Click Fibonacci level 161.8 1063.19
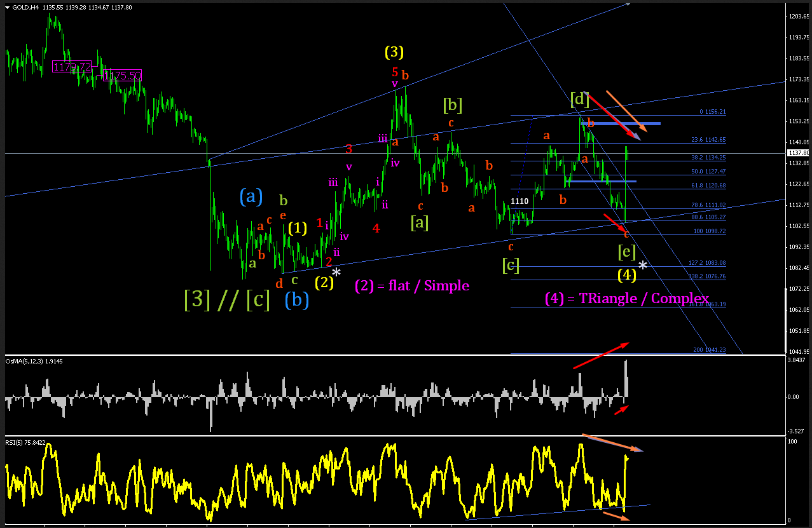 [x=707, y=304]
